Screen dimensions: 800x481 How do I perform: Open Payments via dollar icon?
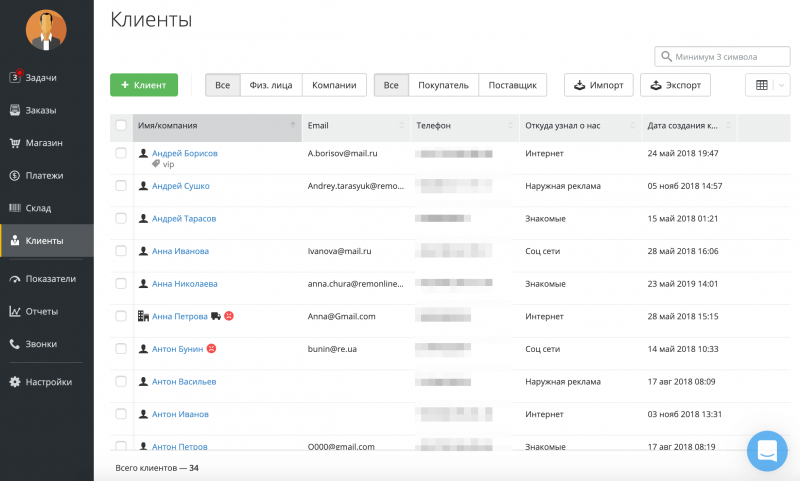pos(15,176)
